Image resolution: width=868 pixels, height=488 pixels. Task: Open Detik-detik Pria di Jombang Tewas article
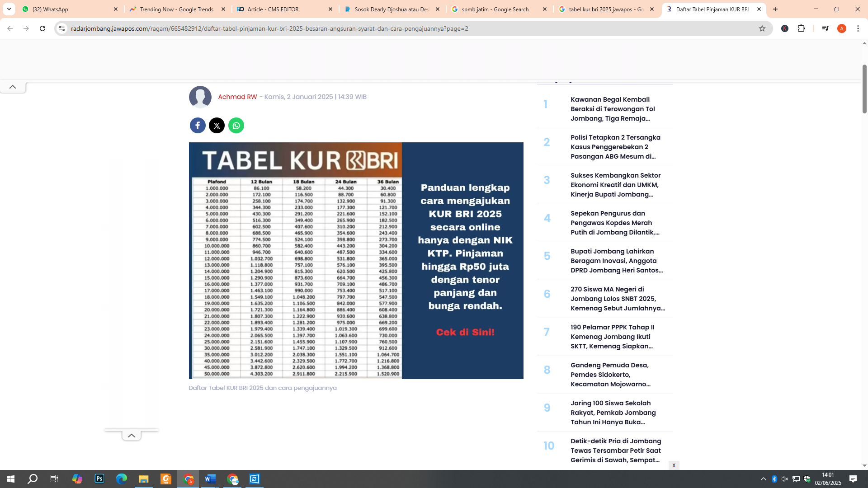coord(616,450)
